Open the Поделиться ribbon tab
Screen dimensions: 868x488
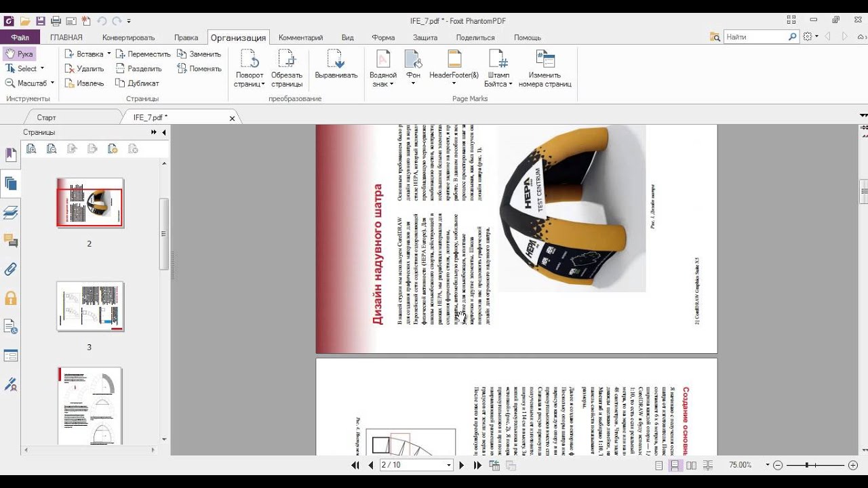[475, 37]
